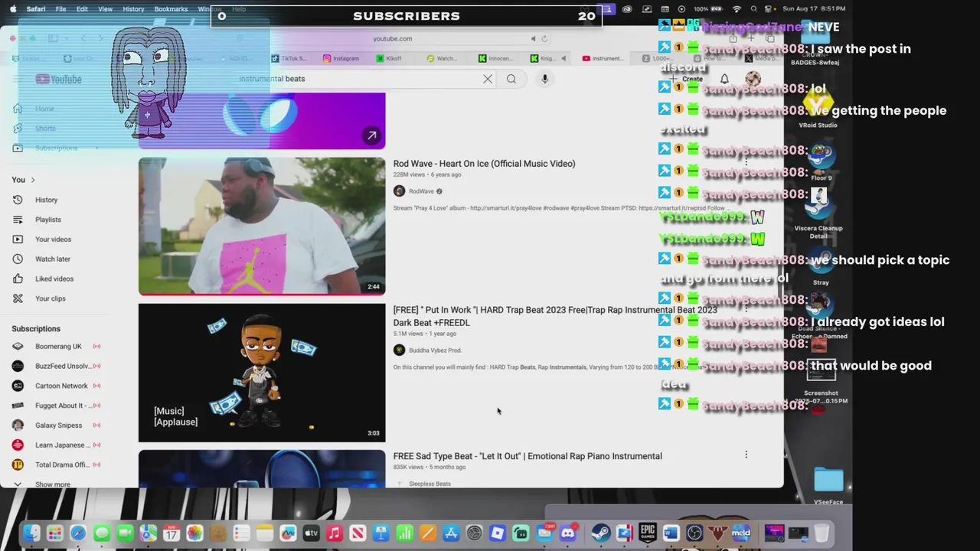Open the Rod Wave Heart On Ice thumbnail
This screenshot has width=980, height=551.
(x=262, y=226)
